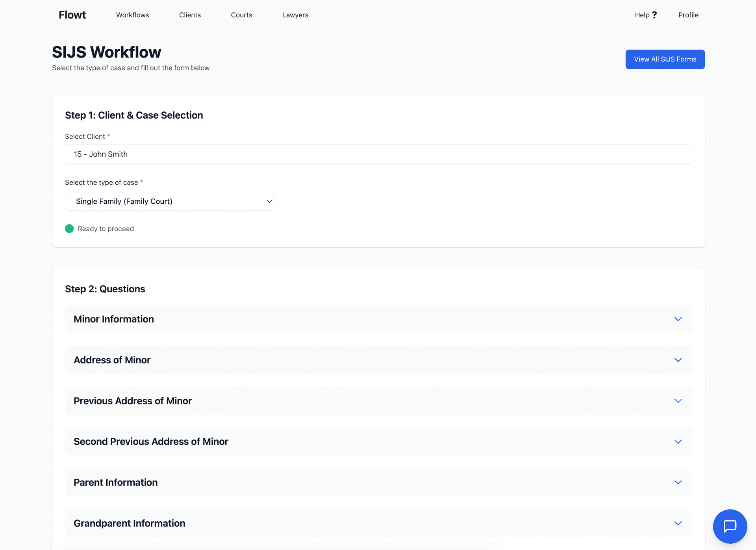Click the Select Client input field
The image size is (756, 550).
(378, 154)
